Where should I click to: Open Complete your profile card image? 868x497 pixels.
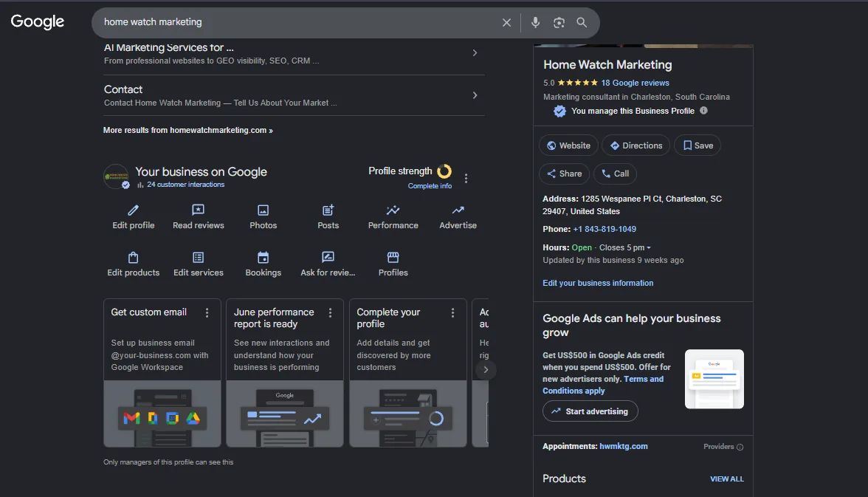(408, 414)
